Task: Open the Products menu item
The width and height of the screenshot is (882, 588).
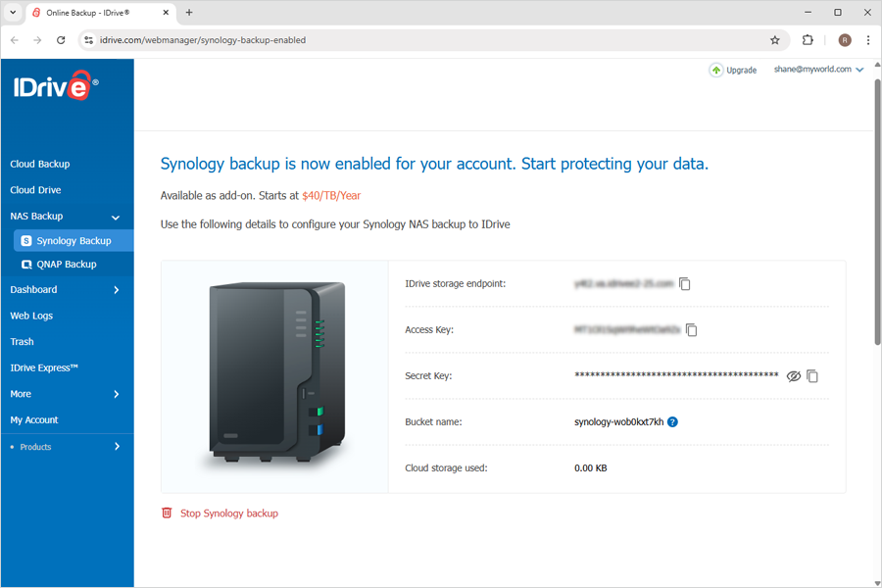Action: point(35,447)
